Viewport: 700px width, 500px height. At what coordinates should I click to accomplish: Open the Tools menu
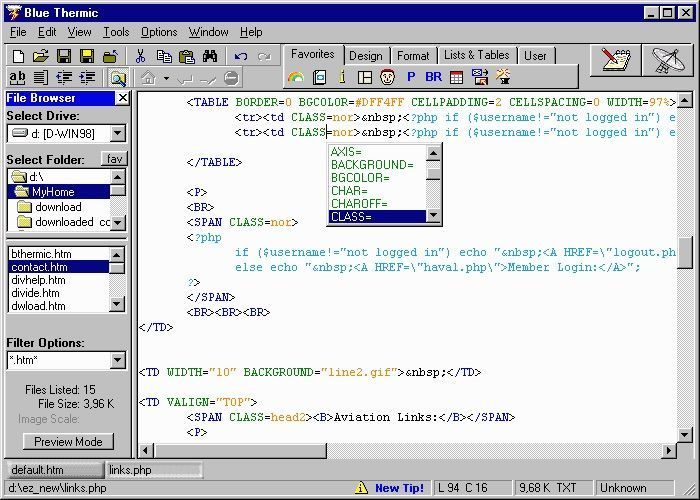coord(116,32)
